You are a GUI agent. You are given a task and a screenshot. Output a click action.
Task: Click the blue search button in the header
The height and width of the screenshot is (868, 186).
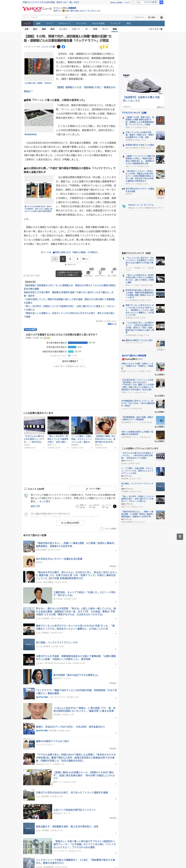161,2
